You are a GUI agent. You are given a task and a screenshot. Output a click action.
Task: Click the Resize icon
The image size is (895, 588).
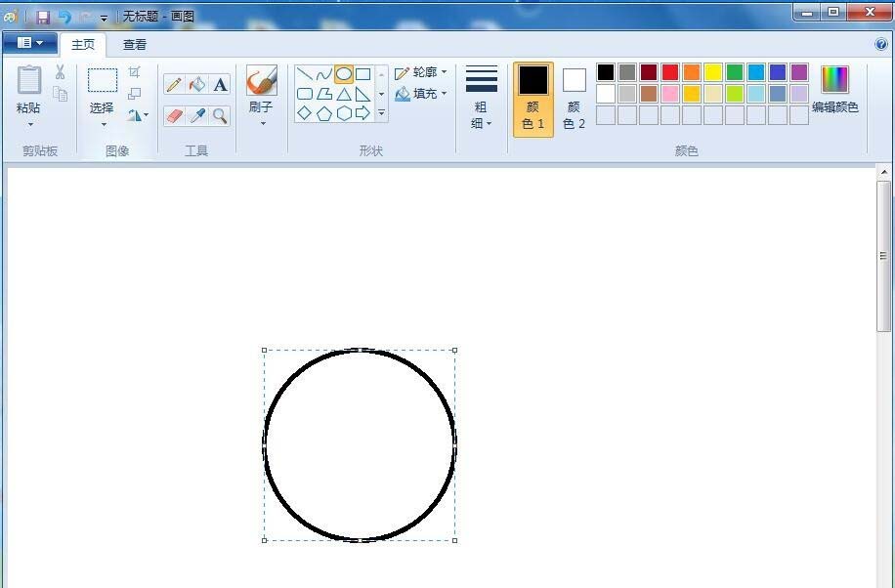[x=134, y=93]
